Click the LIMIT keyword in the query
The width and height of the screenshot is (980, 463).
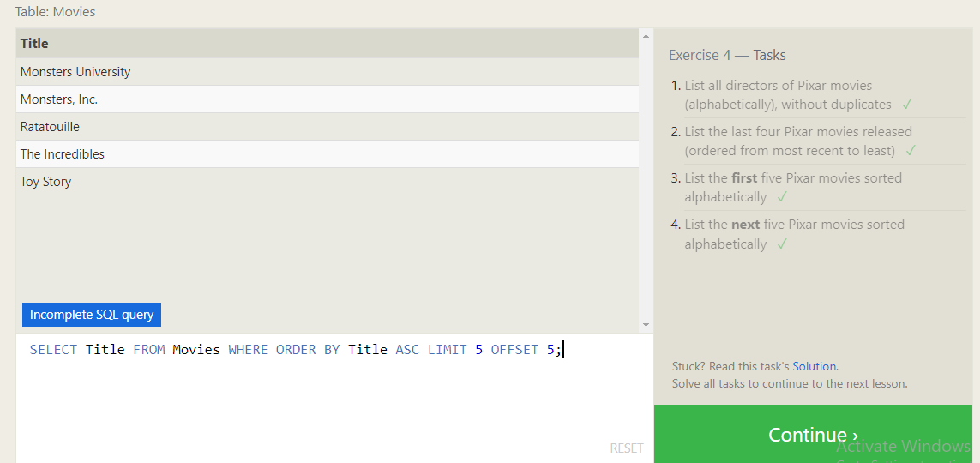click(x=448, y=350)
